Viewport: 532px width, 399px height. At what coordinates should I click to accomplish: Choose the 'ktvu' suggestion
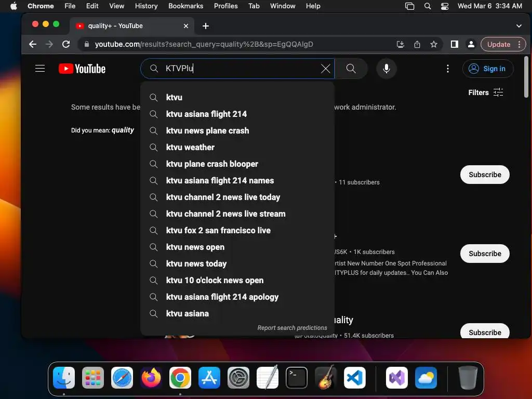tap(237, 97)
